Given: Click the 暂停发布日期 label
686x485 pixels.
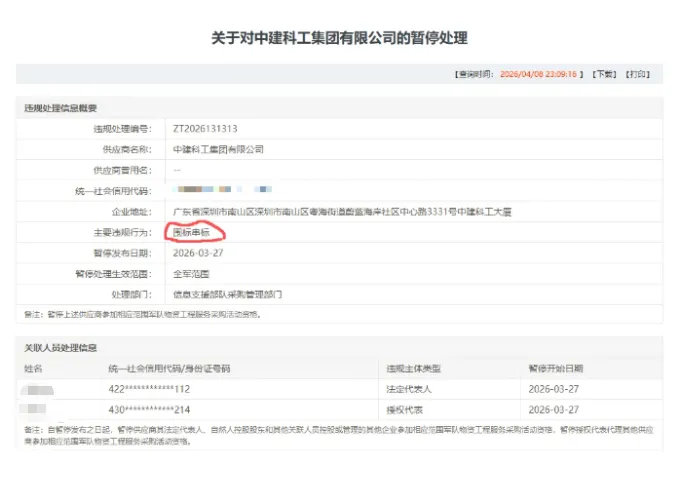Looking at the screenshot, I should coord(122,253).
